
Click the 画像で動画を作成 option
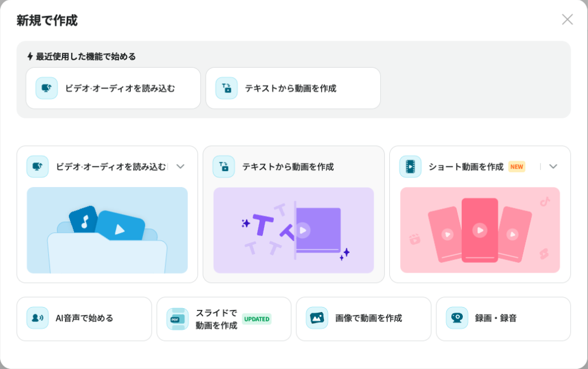[363, 318]
